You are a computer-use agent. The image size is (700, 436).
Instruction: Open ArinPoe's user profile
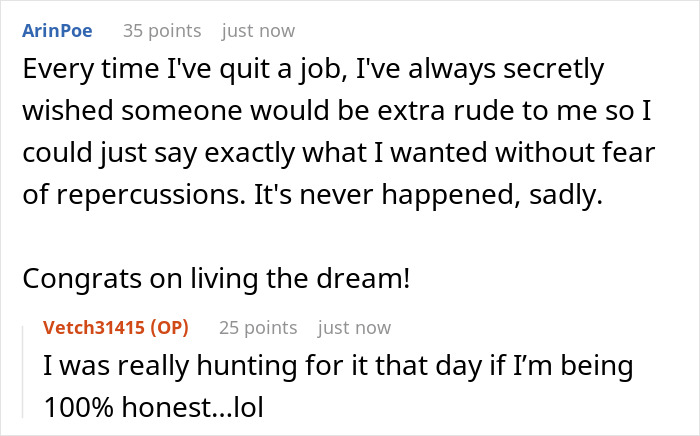56,31
